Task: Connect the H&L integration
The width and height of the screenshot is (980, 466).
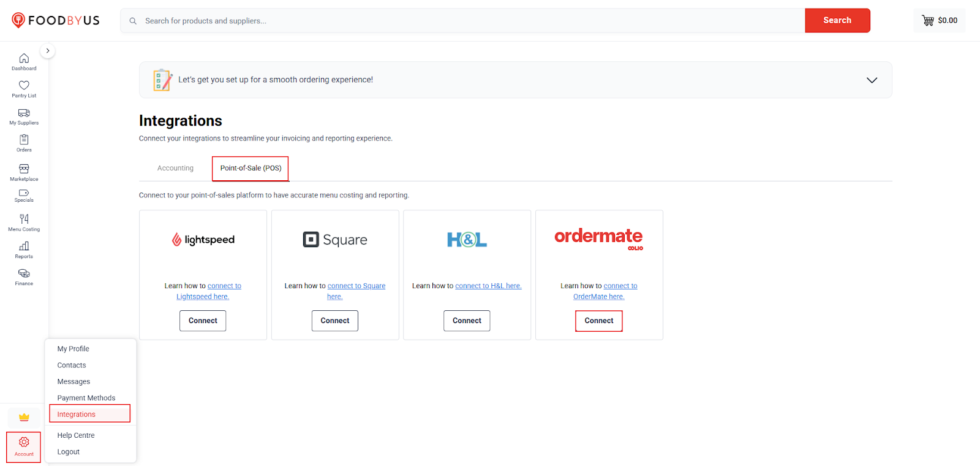Action: tap(467, 321)
